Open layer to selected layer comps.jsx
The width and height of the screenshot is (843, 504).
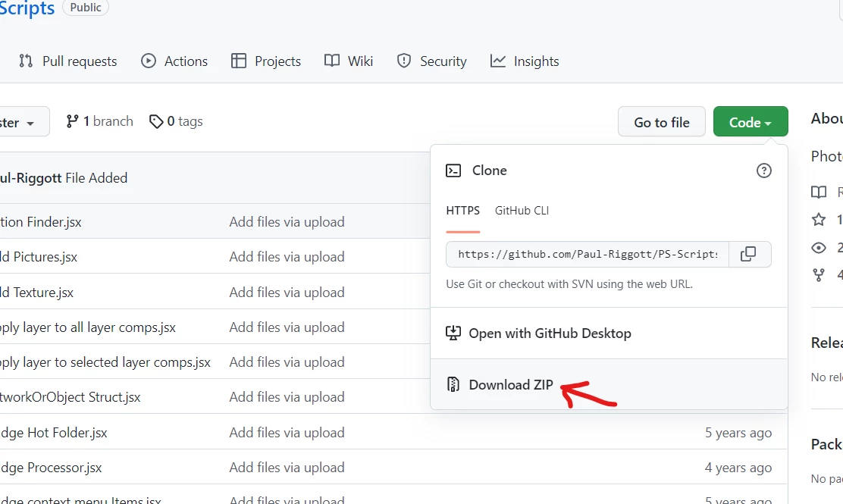(105, 362)
